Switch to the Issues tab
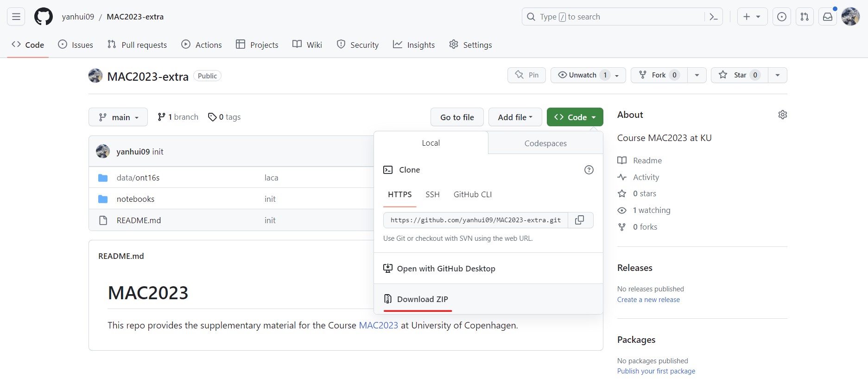Viewport: 868px width, 386px height. [x=76, y=45]
